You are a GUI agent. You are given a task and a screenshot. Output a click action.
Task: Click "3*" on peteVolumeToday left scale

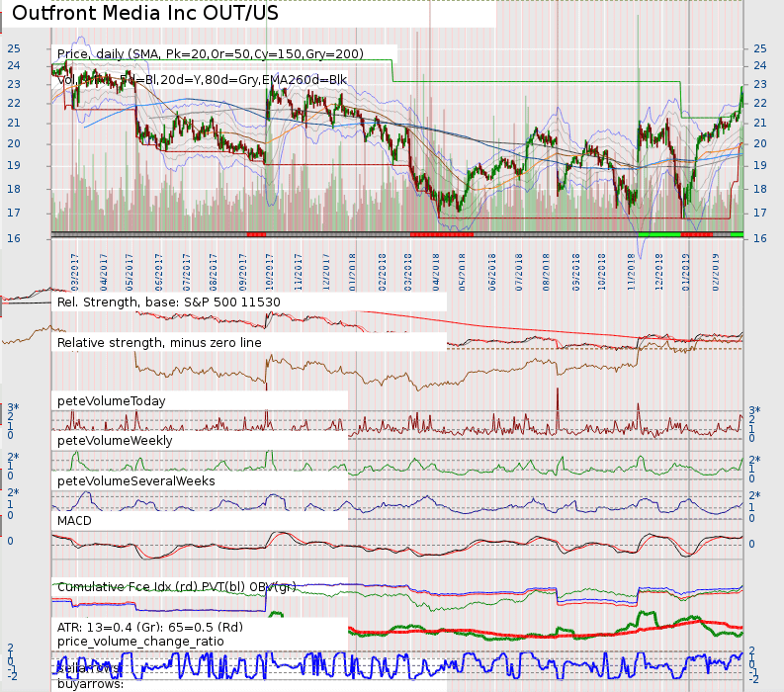click(13, 408)
